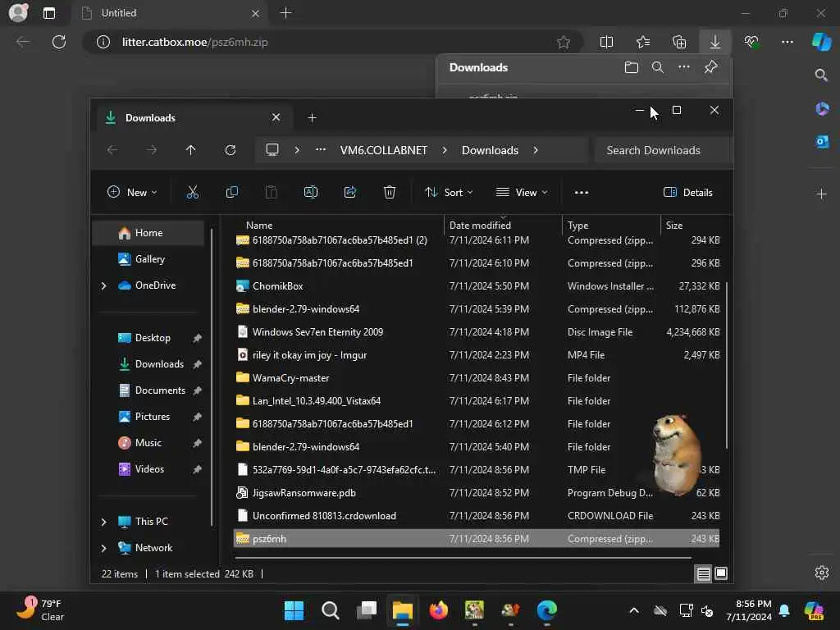Click the hidden path ellipsis in address bar
The height and width of the screenshot is (630, 840).
[321, 150]
